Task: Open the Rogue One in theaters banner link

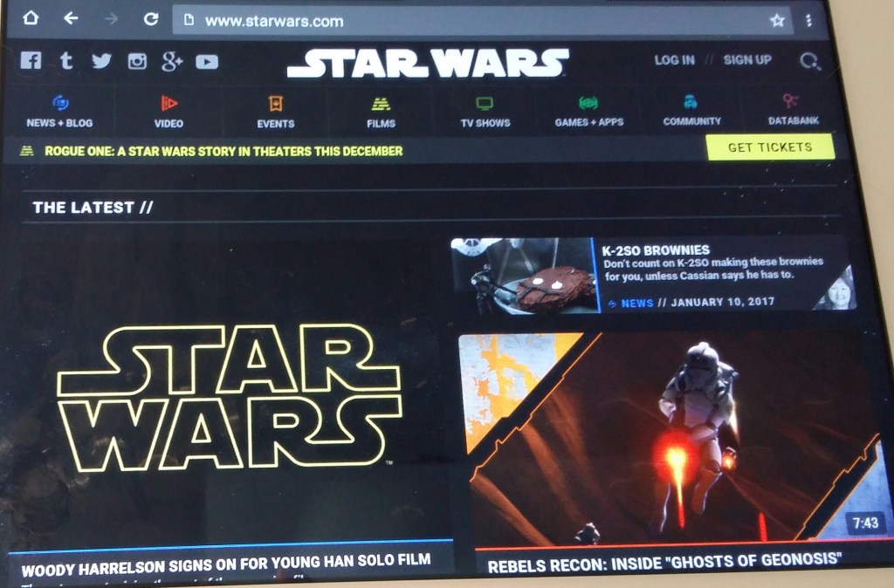Action: pyautogui.click(x=223, y=151)
